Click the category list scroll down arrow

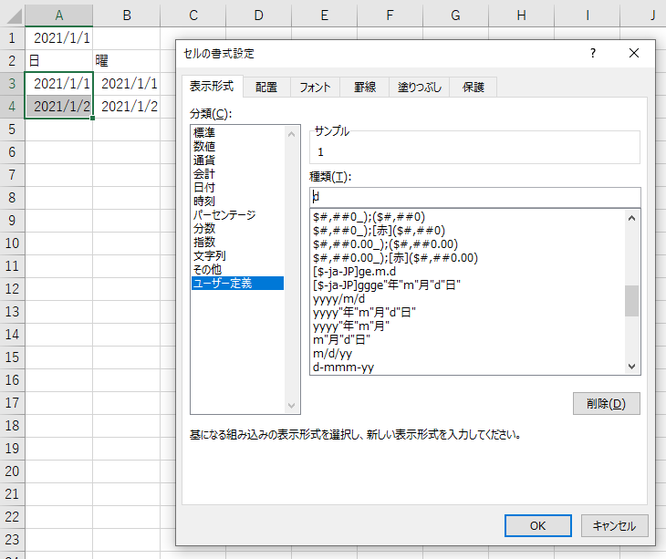(x=291, y=405)
